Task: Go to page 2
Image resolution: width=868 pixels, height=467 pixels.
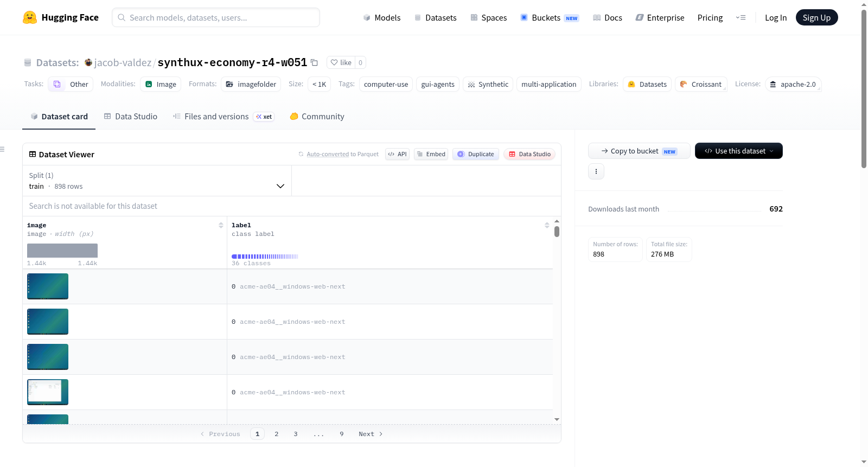Action: [x=277, y=434]
